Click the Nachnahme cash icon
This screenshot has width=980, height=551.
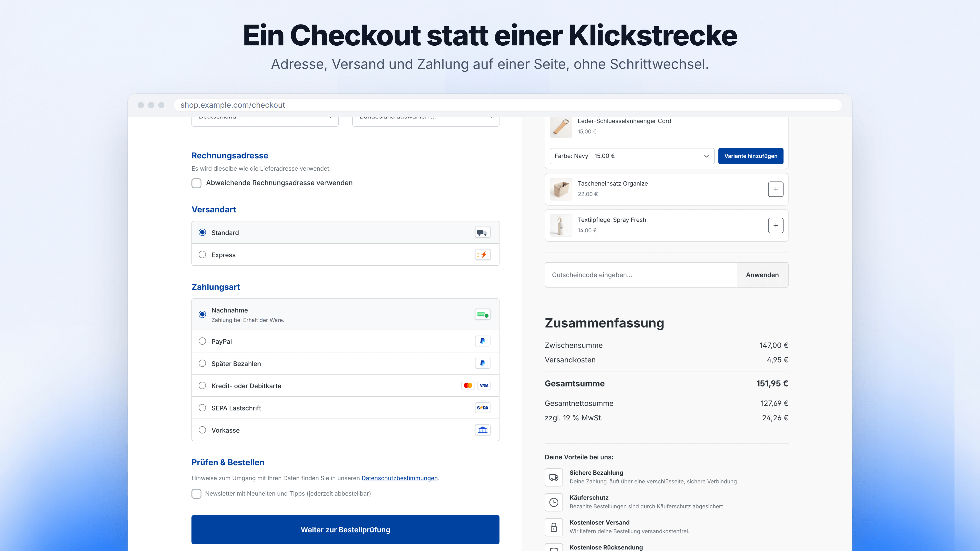(x=482, y=315)
